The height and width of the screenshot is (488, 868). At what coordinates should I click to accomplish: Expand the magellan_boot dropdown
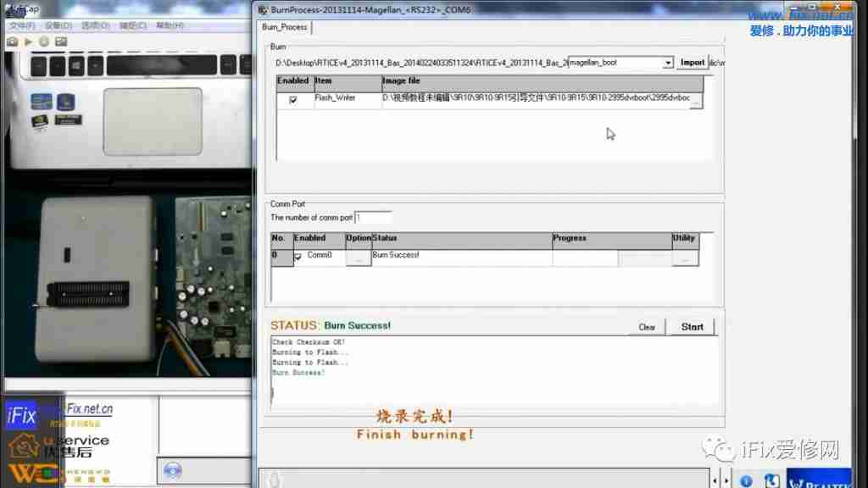click(668, 63)
